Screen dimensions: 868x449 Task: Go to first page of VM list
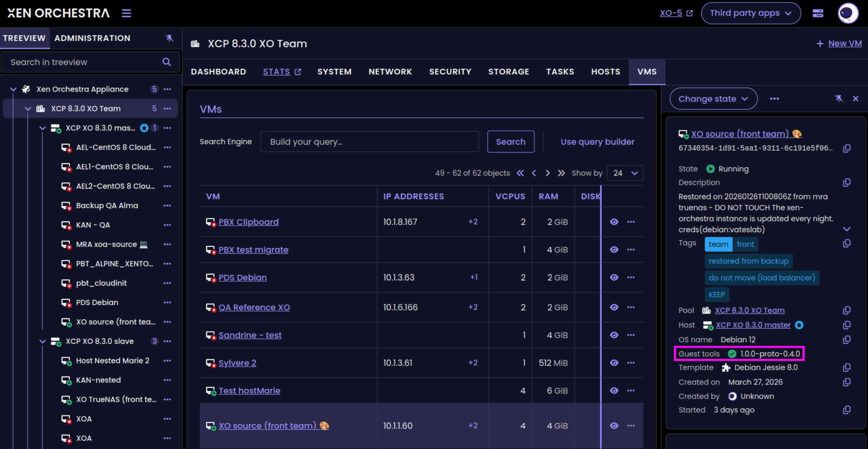[x=520, y=173]
